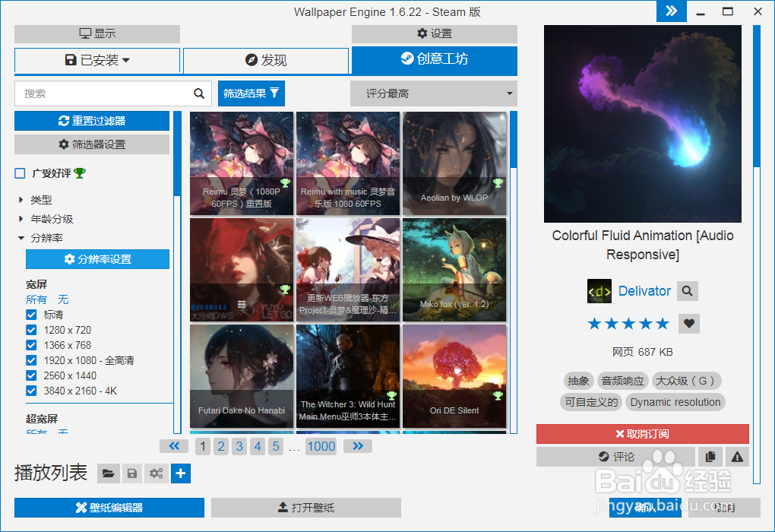Click 打开壁纸 open wallpaper button

pyautogui.click(x=306, y=508)
